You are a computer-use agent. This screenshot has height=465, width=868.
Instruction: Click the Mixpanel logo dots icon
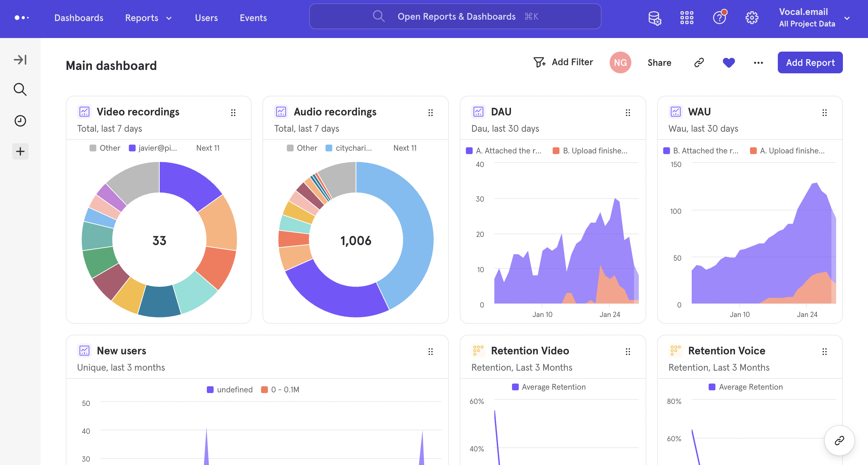22,18
